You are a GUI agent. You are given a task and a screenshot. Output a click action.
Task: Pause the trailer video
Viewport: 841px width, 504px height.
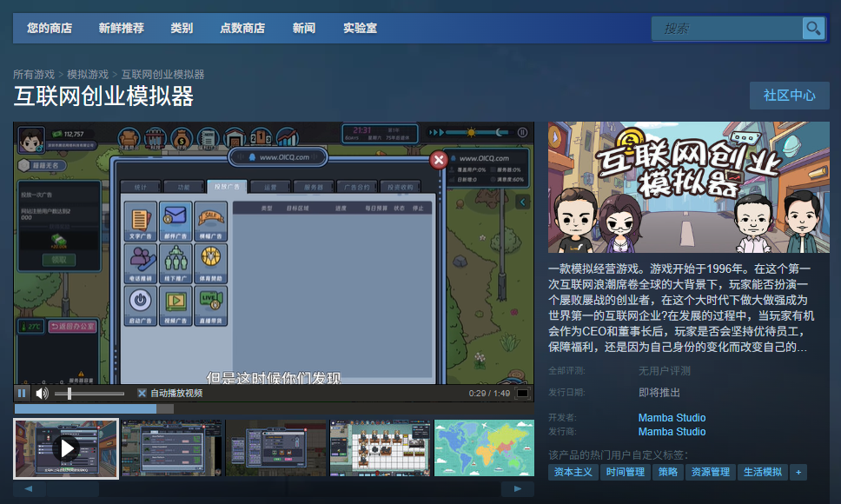click(22, 394)
